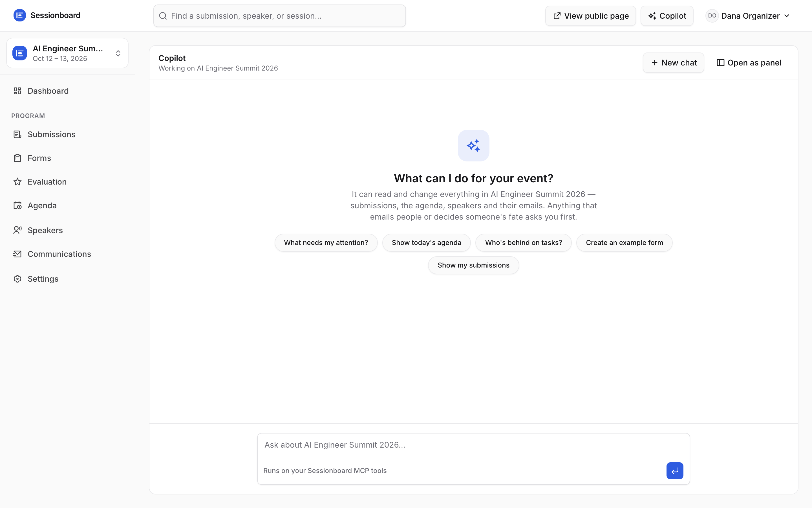Viewport: 812px width, 508px height.
Task: Click the Submissions list icon
Action: 17,134
